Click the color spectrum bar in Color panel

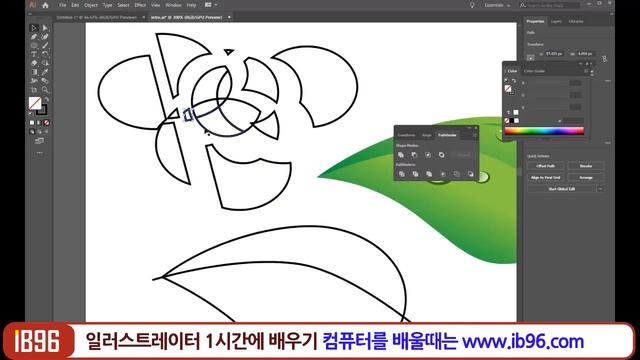544,131
